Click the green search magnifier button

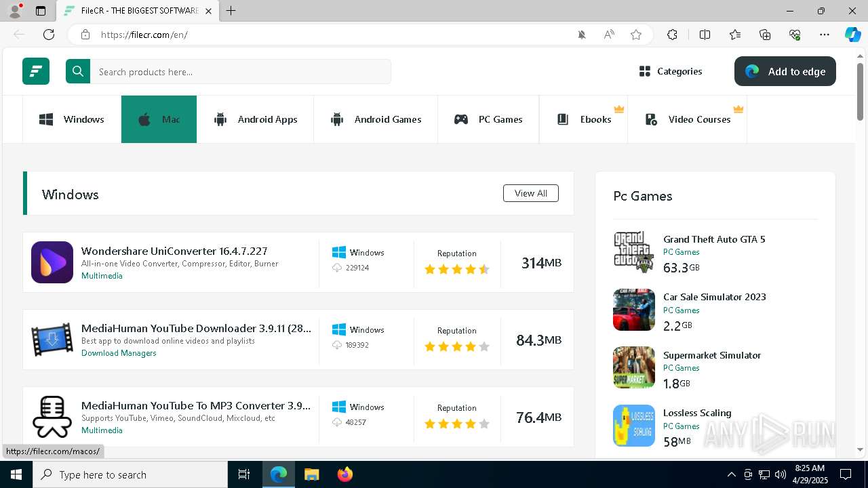78,71
